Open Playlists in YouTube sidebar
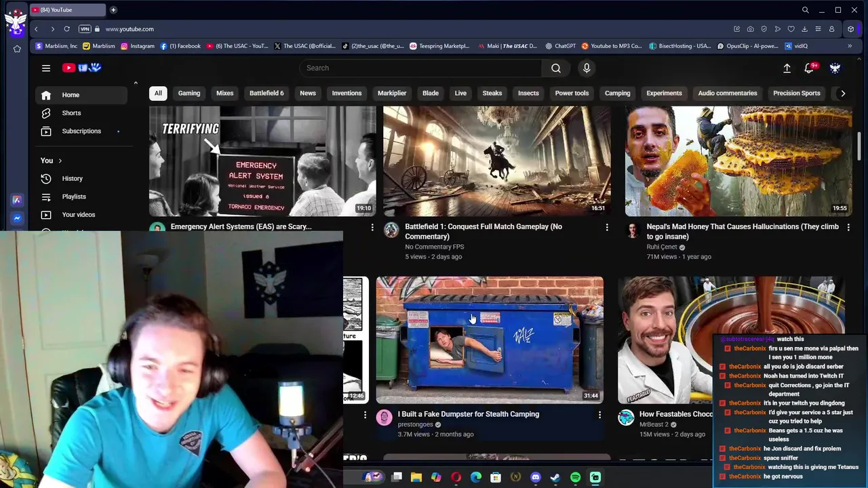Viewport: 868px width, 488px height. [x=81, y=197]
